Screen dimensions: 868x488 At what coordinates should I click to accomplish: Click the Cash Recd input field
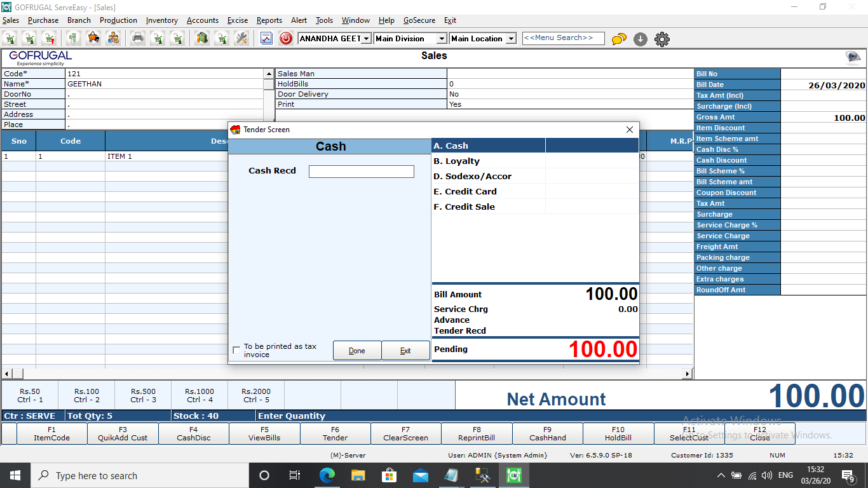362,172
